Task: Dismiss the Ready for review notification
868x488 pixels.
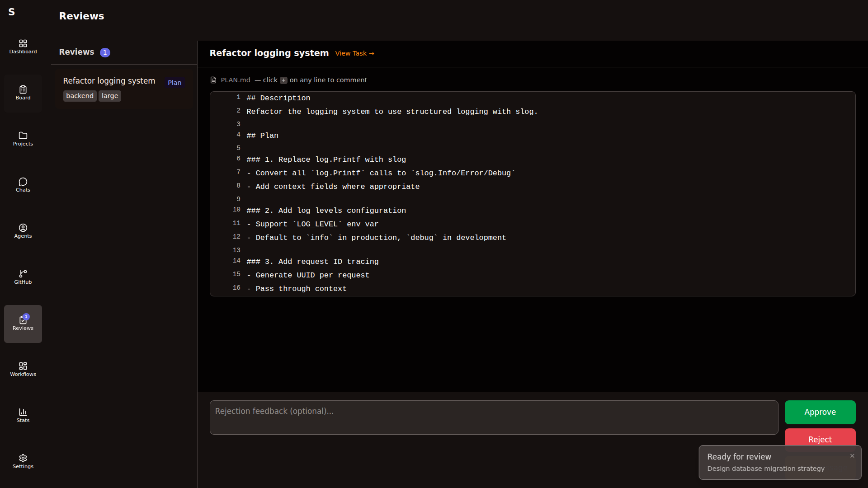Action: tap(852, 456)
